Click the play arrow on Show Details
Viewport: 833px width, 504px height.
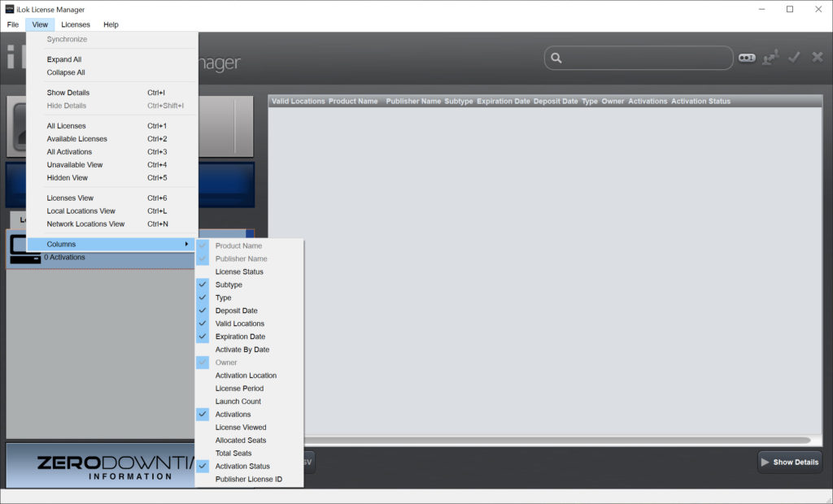765,462
